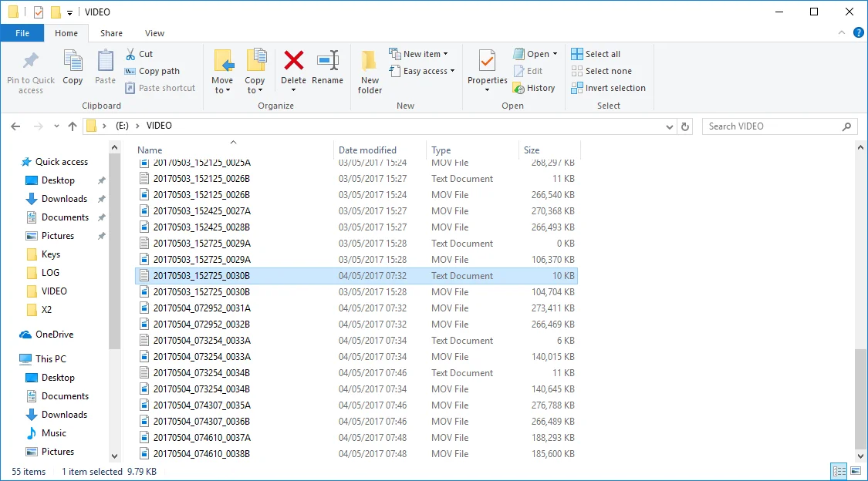
Task: Click the Properties checkmark in title bar
Action: click(x=39, y=12)
